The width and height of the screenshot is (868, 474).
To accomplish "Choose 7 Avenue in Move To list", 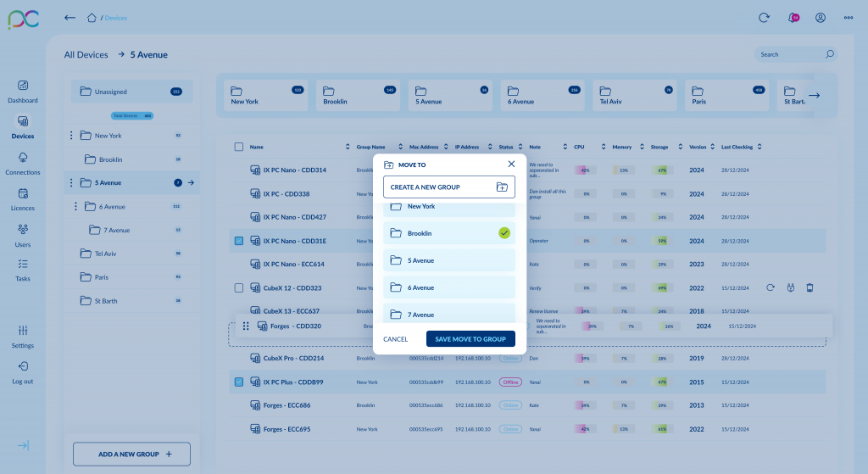I will tap(449, 314).
